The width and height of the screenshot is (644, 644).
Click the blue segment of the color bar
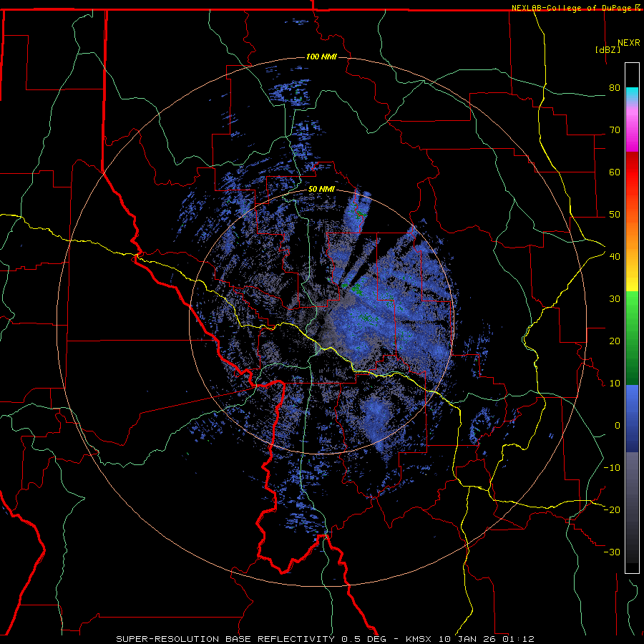pos(632,419)
